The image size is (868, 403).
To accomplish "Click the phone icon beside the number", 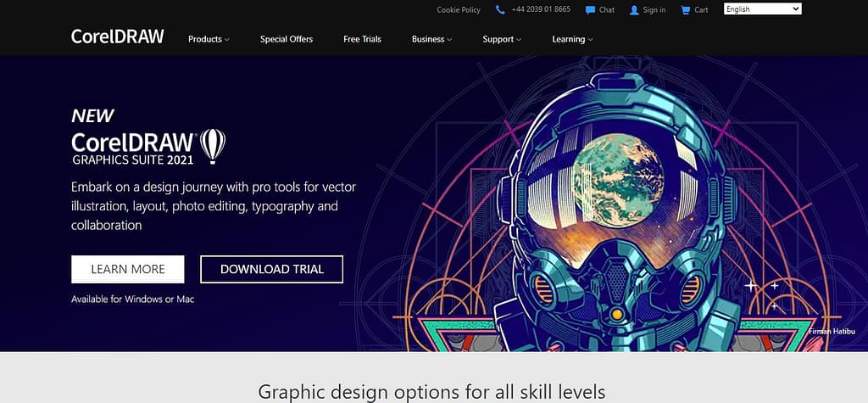I will pyautogui.click(x=500, y=9).
